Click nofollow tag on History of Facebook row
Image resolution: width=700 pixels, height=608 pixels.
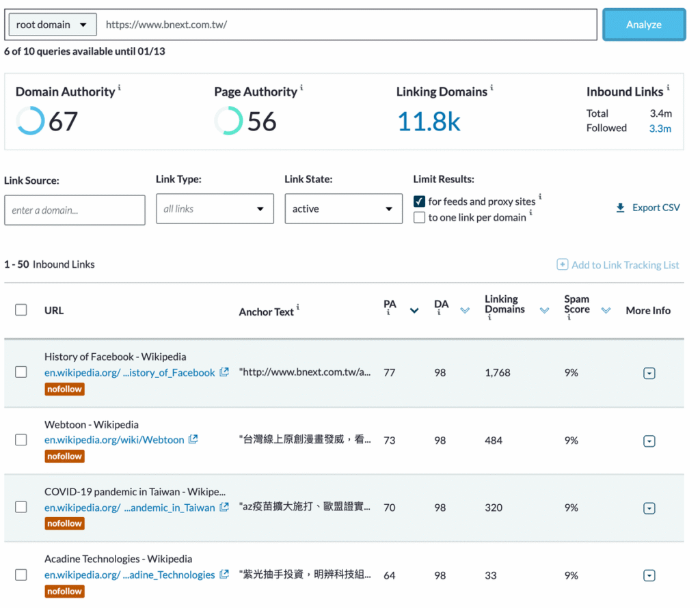tap(65, 389)
